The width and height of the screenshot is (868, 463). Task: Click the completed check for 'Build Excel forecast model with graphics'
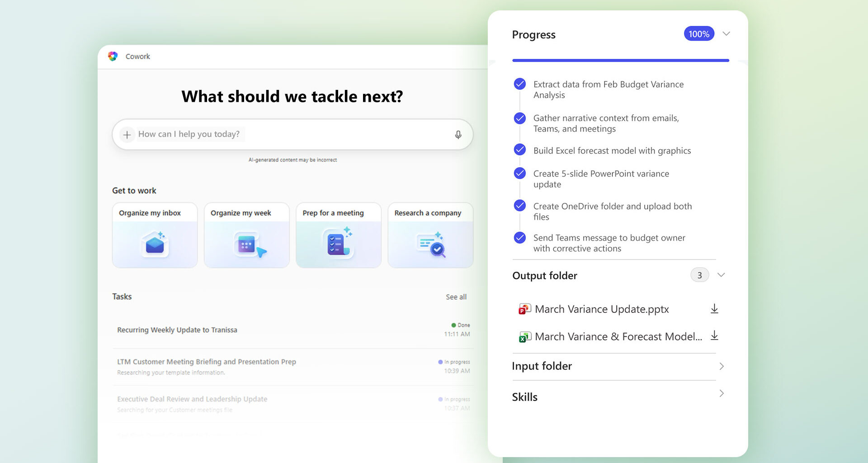[519, 150]
